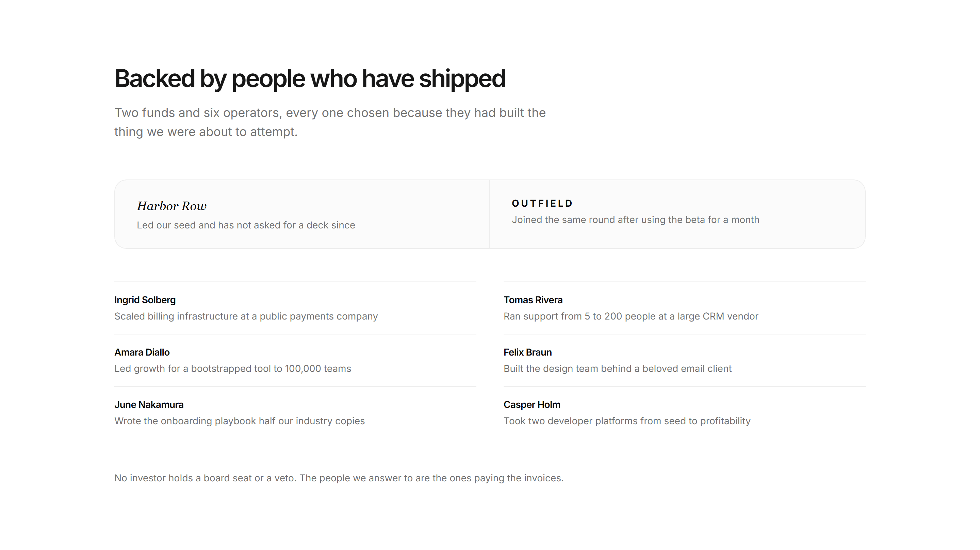980x550 pixels.
Task: Click the Amara Diallo name
Action: (142, 353)
